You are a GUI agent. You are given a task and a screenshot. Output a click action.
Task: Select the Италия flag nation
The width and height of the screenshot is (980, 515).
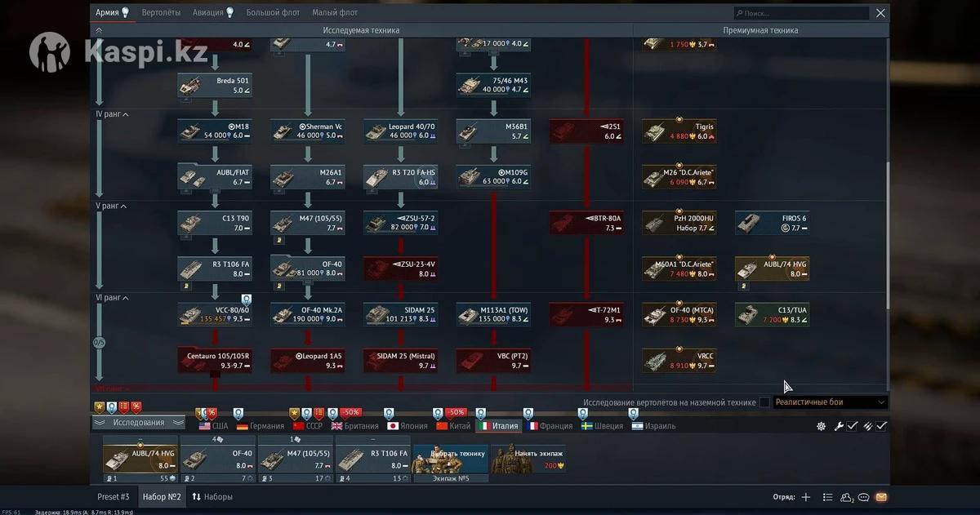click(500, 426)
